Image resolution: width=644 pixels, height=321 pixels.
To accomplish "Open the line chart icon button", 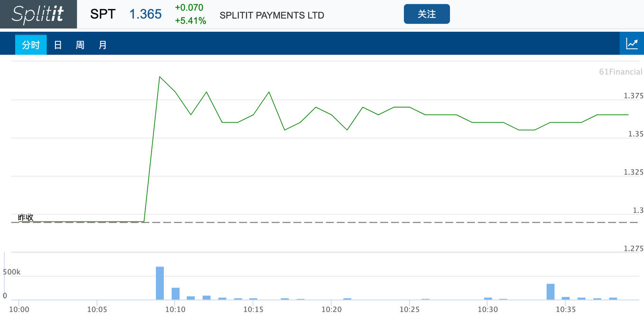I will point(632,44).
